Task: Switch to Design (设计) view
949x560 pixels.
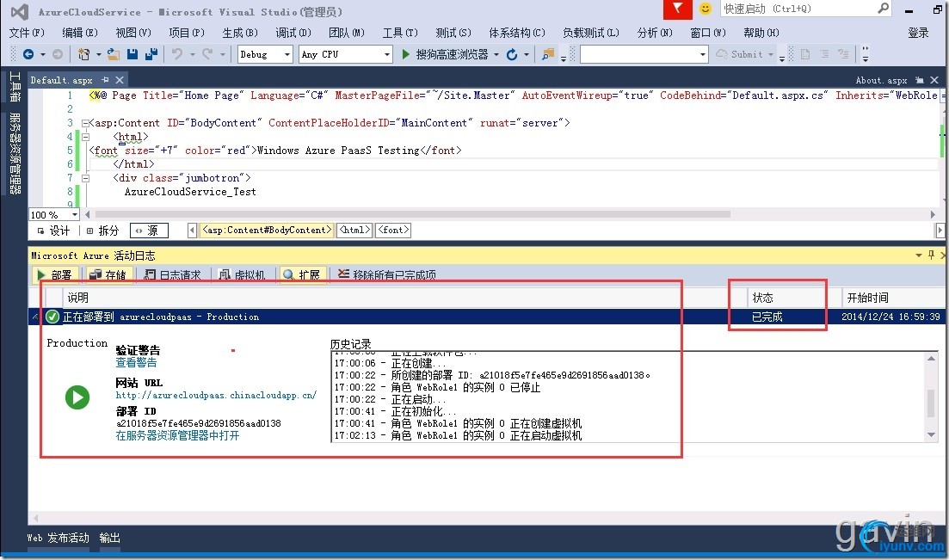Action: pyautogui.click(x=54, y=230)
